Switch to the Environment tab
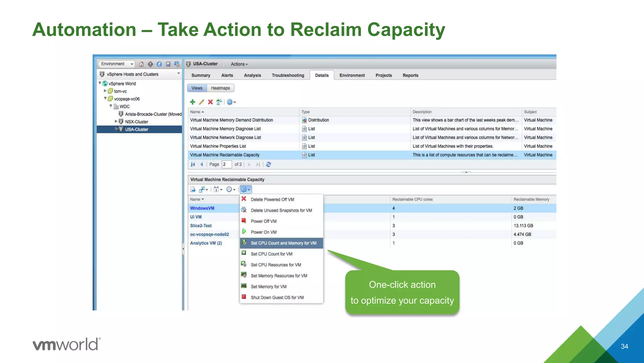This screenshot has height=363, width=644. point(352,75)
